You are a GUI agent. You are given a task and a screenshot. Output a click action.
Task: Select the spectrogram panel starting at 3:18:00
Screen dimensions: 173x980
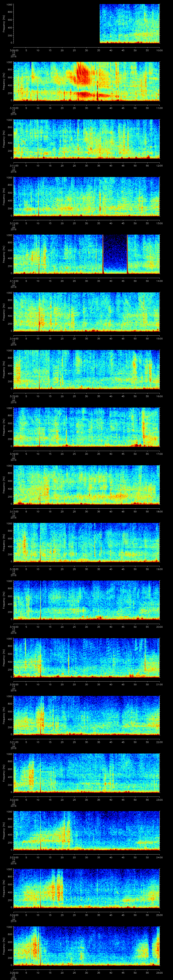pyautogui.click(x=87, y=543)
